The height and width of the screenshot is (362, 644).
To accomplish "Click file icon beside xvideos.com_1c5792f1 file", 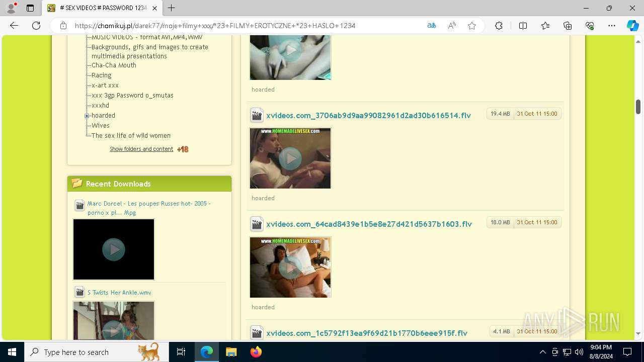I will pos(257,333).
